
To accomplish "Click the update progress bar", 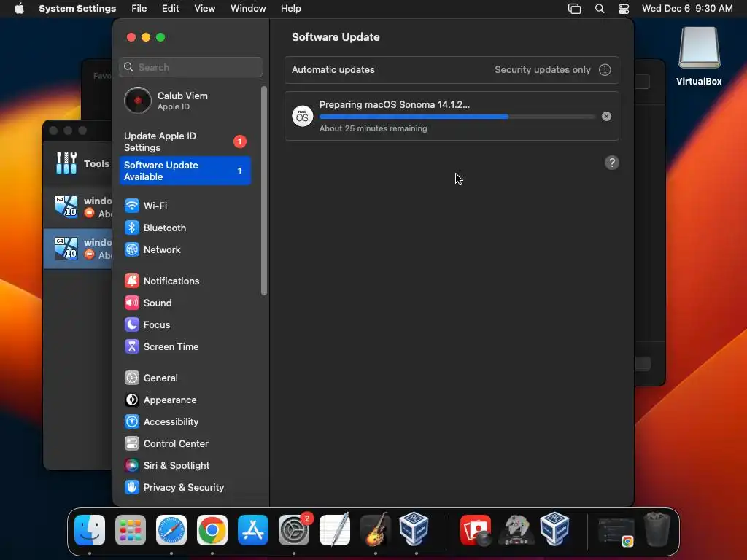I will [x=457, y=117].
